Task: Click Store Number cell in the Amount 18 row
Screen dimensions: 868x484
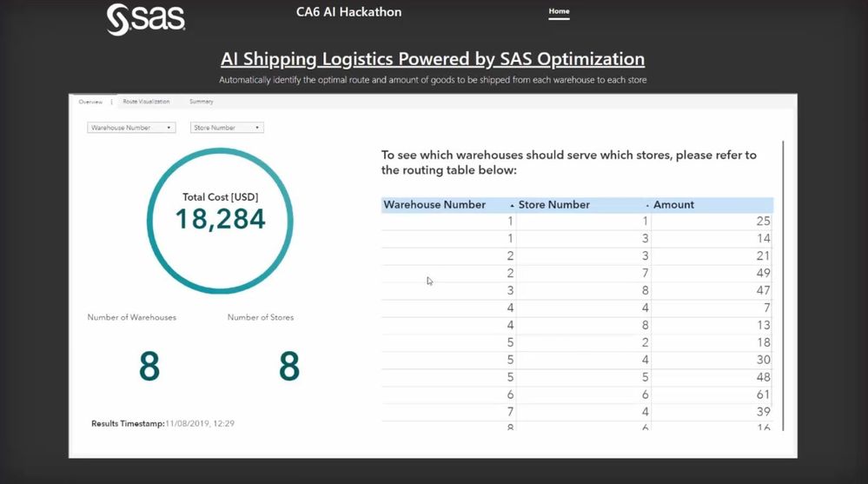Action: pos(584,342)
